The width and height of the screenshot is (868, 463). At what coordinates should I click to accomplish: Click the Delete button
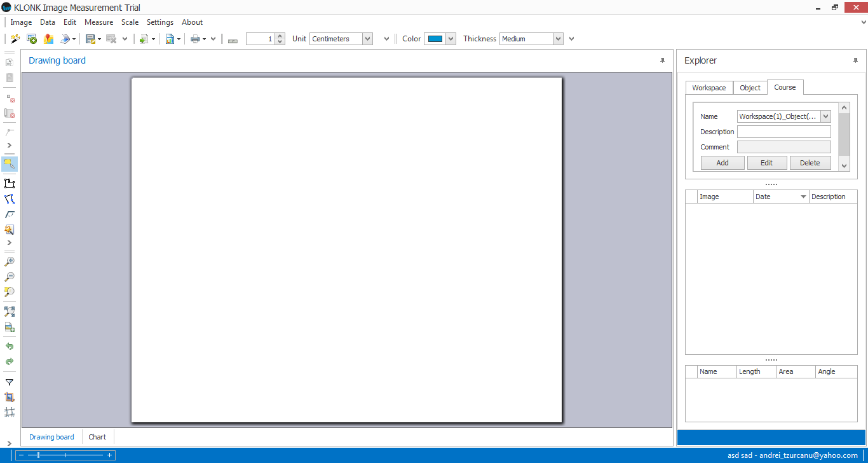tap(810, 163)
